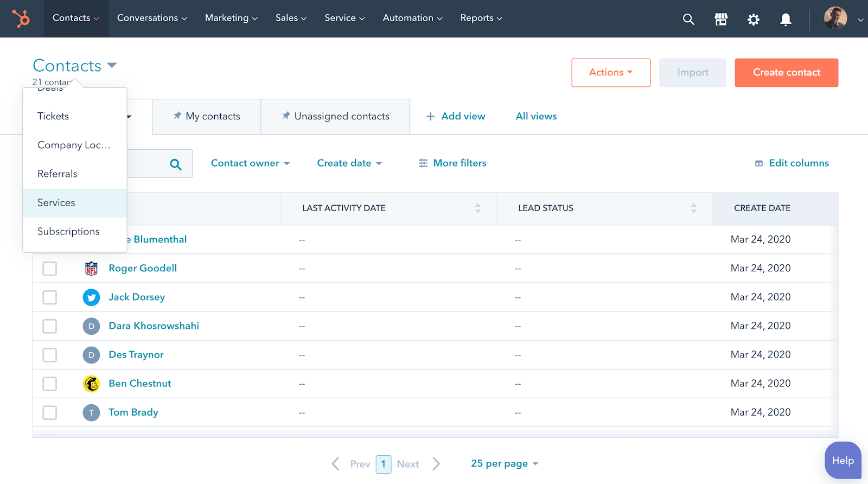868x484 pixels.
Task: Expand the account menu chevron
Action: point(860,20)
